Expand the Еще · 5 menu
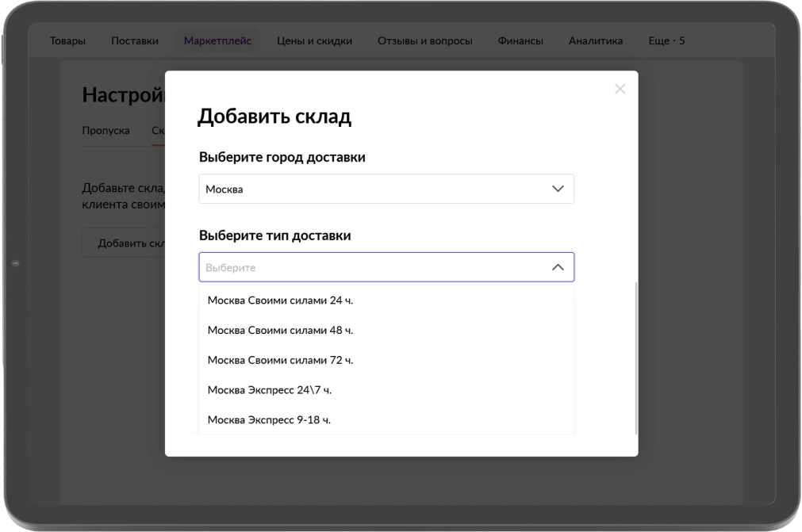The image size is (802, 532). tap(666, 40)
